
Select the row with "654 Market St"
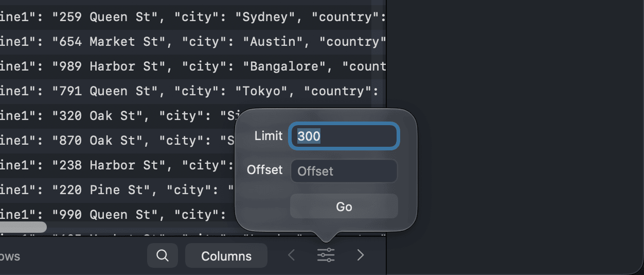[193, 42]
